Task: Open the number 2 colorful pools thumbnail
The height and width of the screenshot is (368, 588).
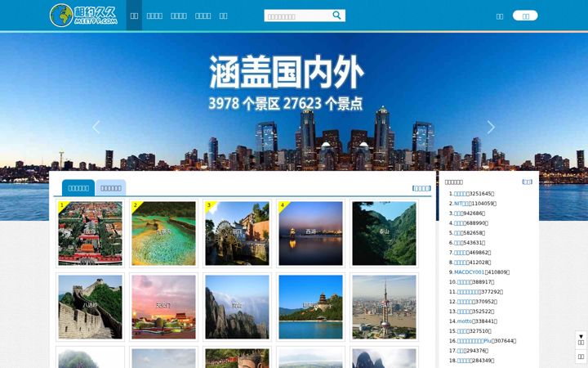Action: click(163, 233)
